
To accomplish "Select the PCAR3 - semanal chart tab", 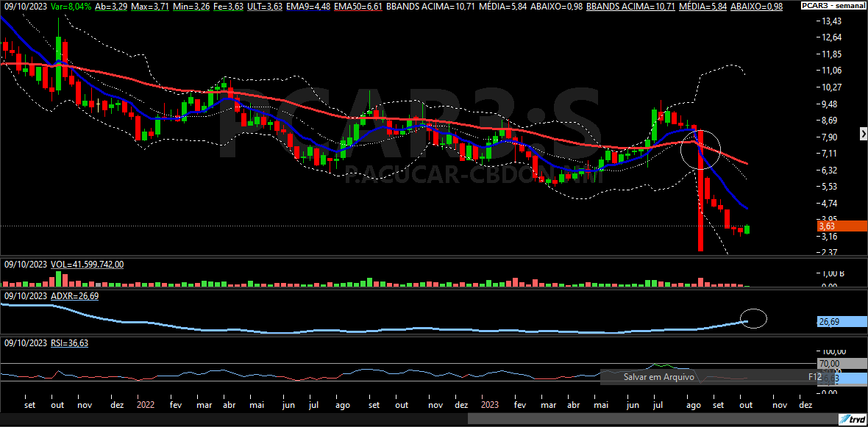I will point(833,7).
